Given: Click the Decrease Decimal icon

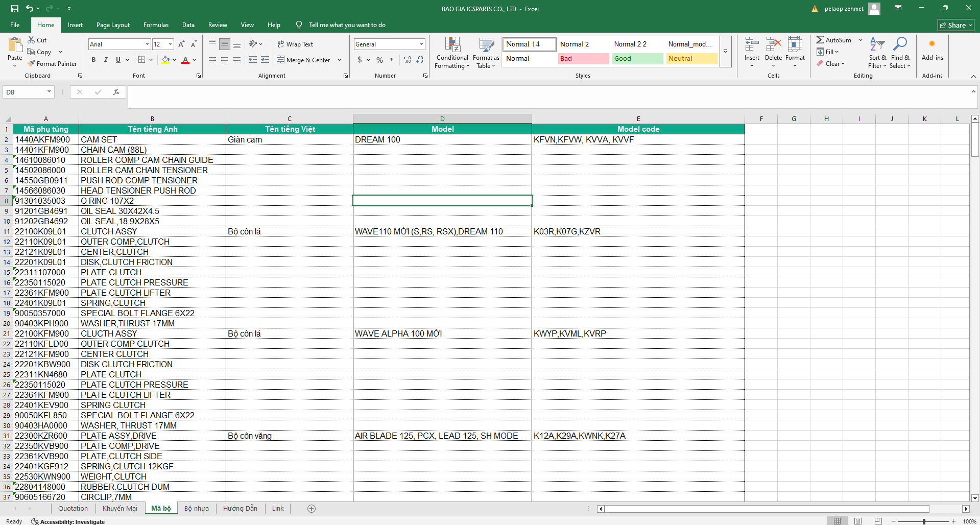Looking at the screenshot, I should point(419,60).
